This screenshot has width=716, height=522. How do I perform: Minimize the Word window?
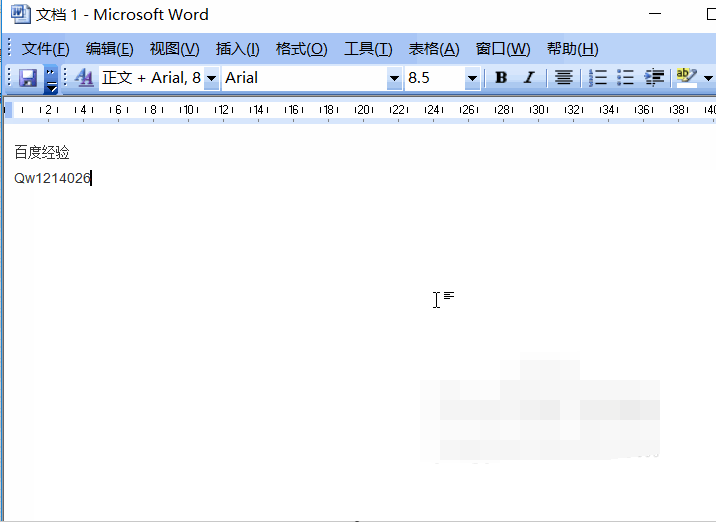[x=655, y=14]
